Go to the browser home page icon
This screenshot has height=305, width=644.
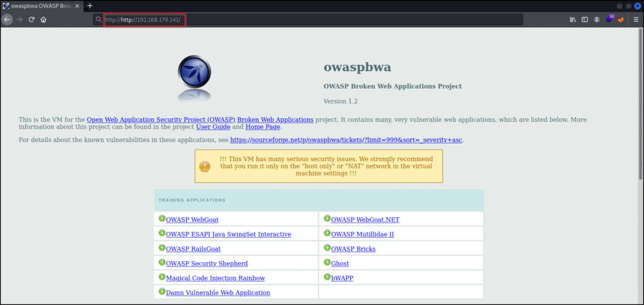43,19
